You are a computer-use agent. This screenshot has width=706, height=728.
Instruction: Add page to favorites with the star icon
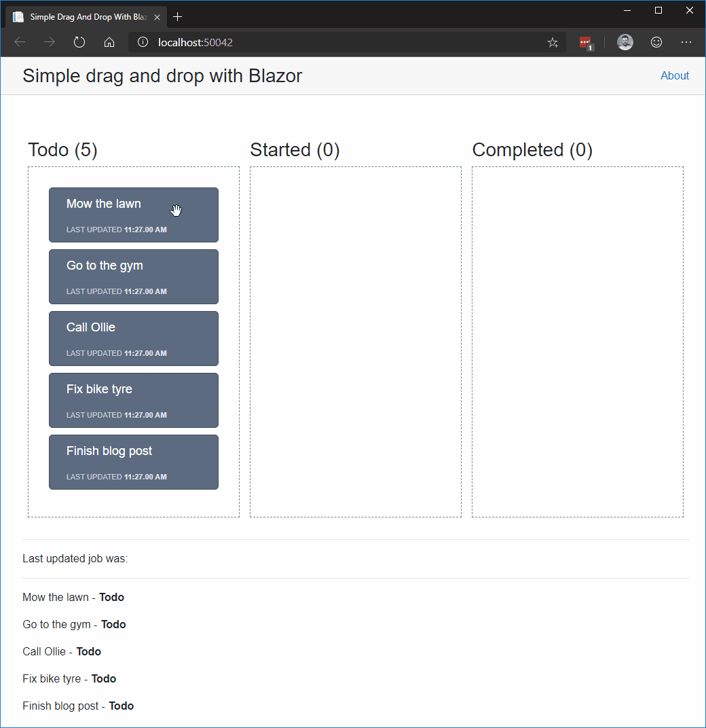[x=553, y=41]
